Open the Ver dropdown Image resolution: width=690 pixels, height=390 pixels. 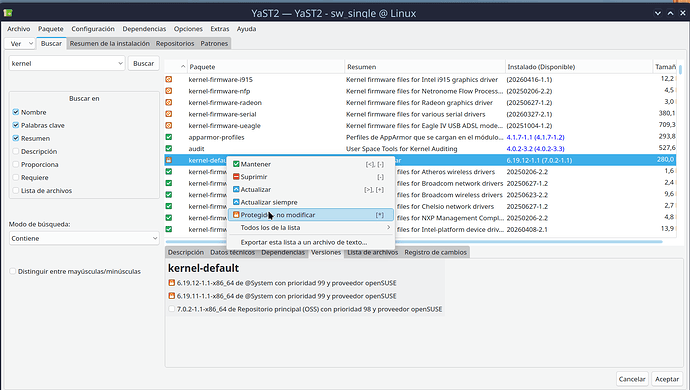pyautogui.click(x=20, y=44)
